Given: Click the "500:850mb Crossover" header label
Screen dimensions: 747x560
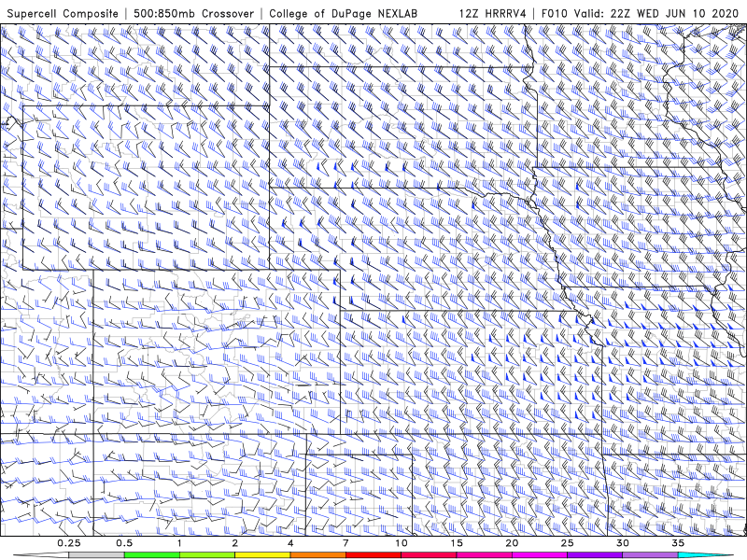Looking at the screenshot, I should (x=194, y=13).
